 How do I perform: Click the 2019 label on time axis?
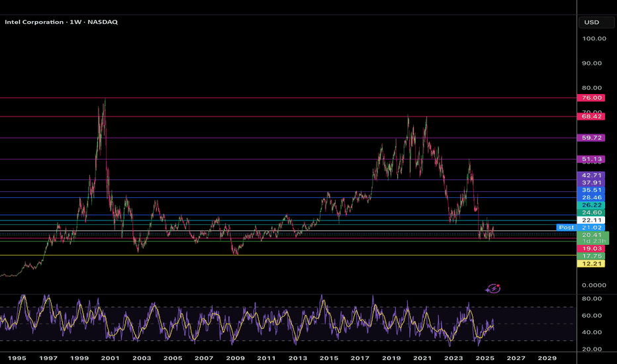coord(391,358)
